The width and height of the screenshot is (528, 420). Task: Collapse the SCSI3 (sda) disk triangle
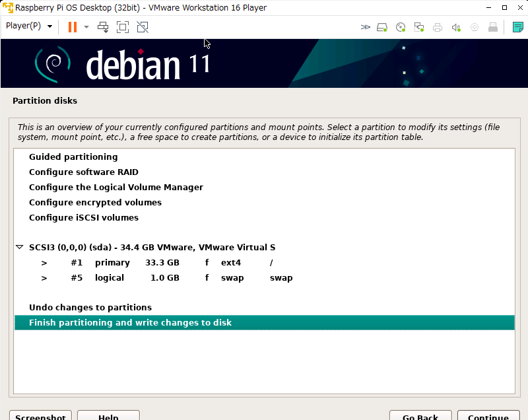click(x=20, y=247)
